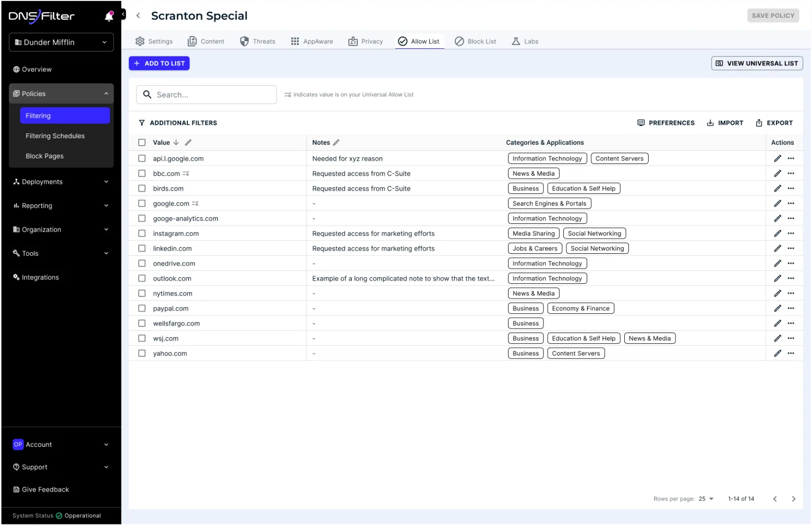This screenshot has width=812, height=526.
Task: Check the onedrive.com row checkbox
Action: (x=142, y=264)
